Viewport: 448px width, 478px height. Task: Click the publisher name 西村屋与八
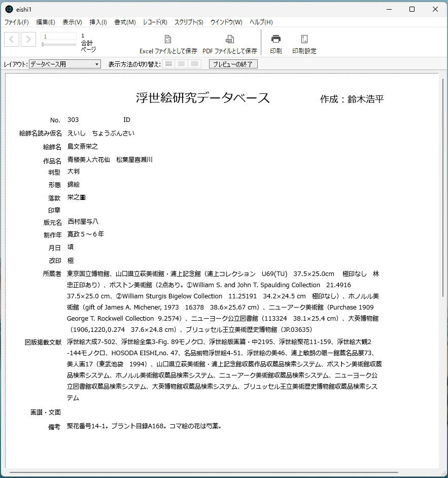click(83, 222)
